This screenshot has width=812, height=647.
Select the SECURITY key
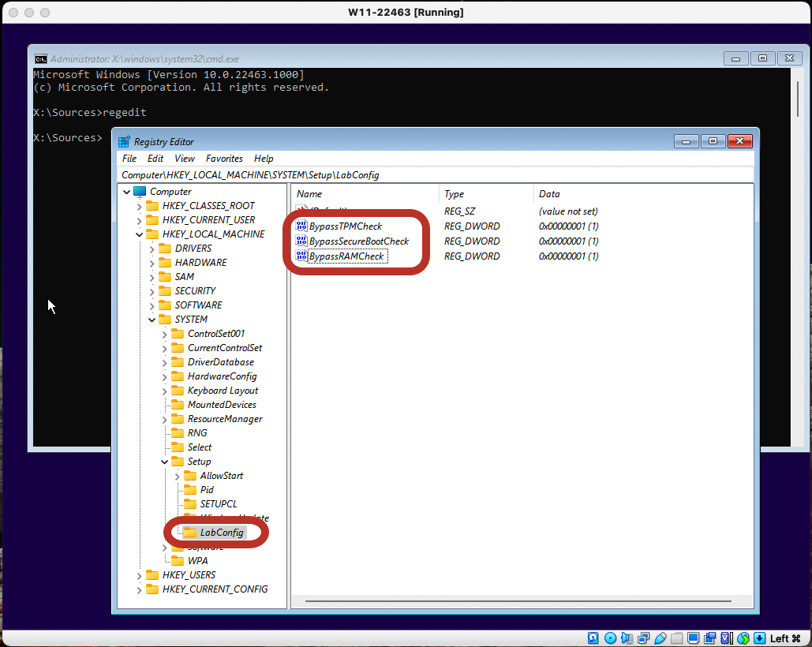tap(195, 291)
